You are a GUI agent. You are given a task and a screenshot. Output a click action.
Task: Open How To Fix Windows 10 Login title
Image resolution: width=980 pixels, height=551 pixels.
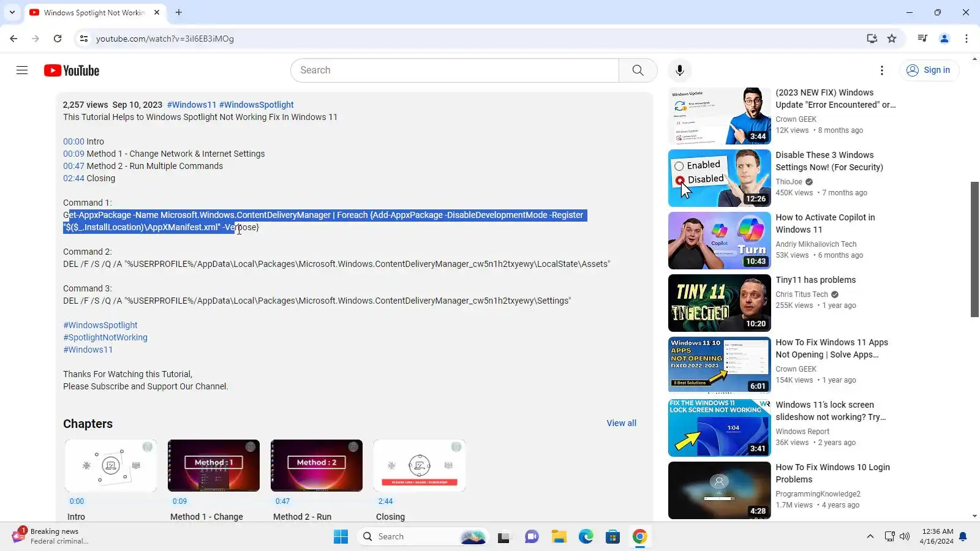click(833, 473)
